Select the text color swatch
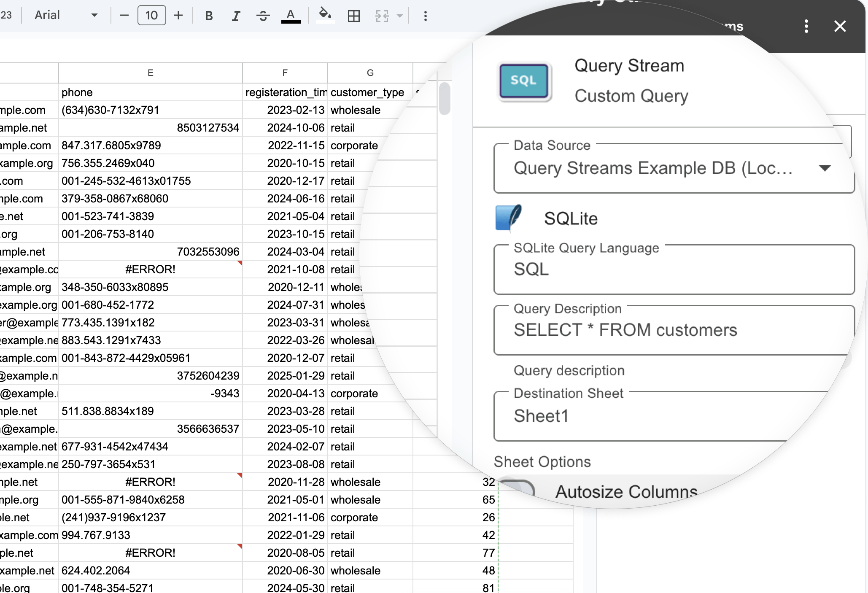Viewport: 868px width, 593px height. (291, 16)
